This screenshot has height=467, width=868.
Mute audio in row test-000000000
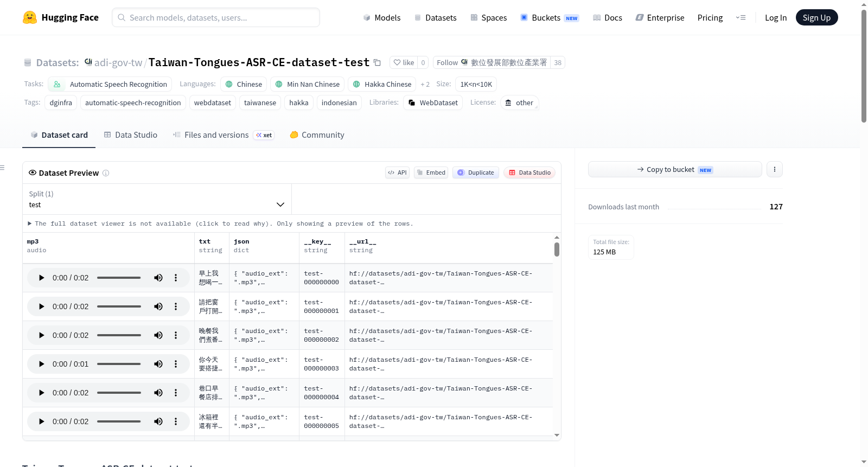click(158, 278)
